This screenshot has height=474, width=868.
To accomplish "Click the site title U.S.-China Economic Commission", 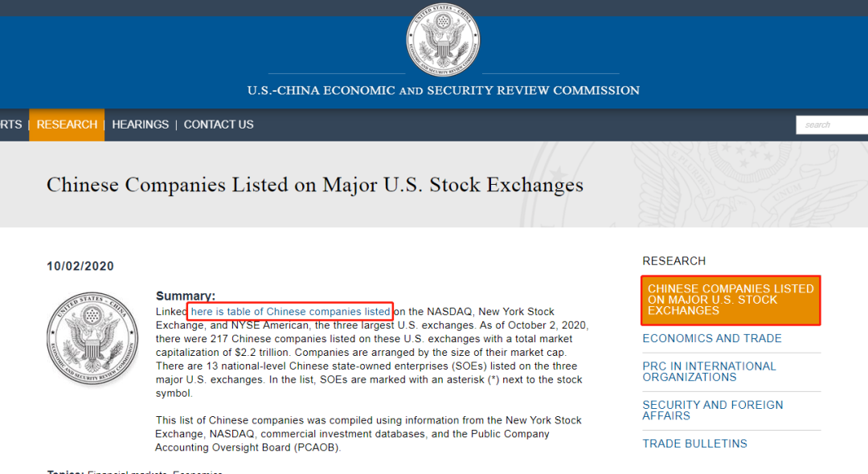I will [443, 90].
